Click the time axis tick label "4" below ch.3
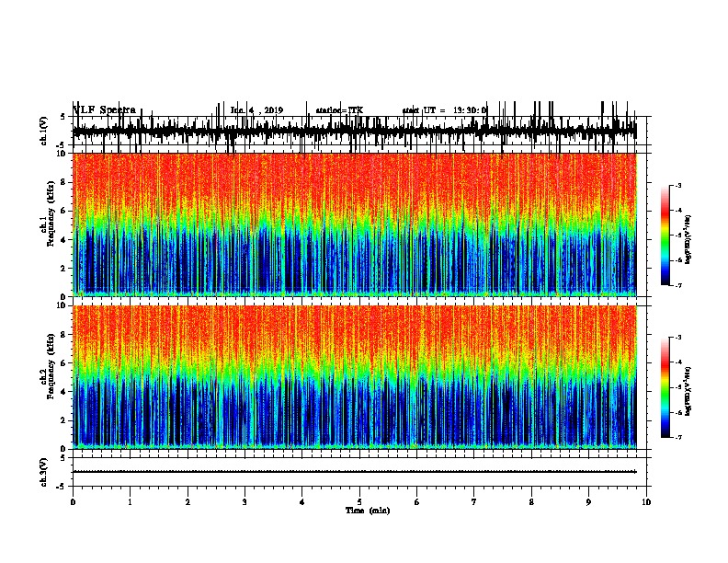728x563 pixels. coord(302,502)
